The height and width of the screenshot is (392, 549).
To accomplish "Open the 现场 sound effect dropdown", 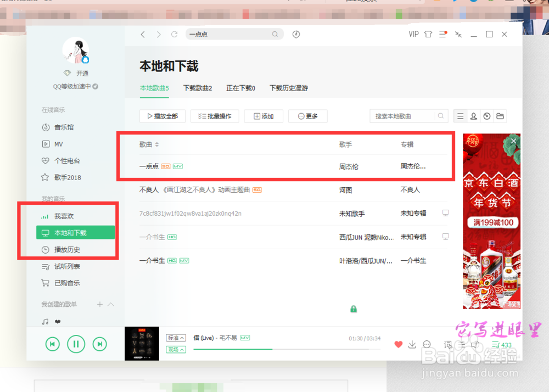I will (176, 349).
